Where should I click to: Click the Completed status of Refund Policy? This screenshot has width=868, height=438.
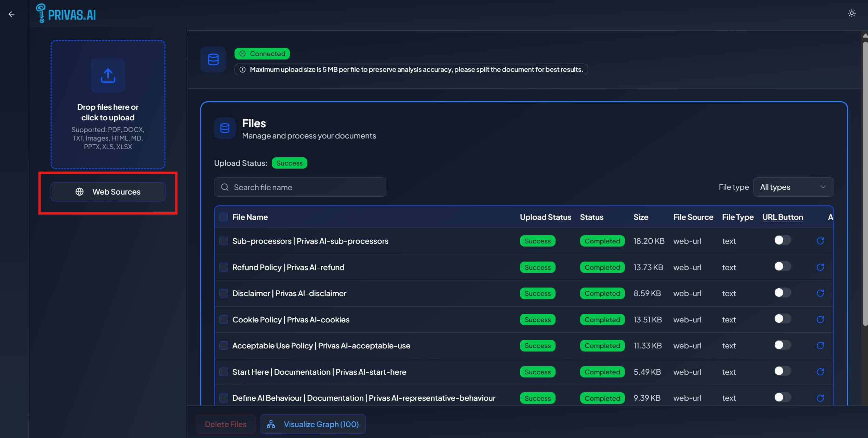[x=602, y=267]
